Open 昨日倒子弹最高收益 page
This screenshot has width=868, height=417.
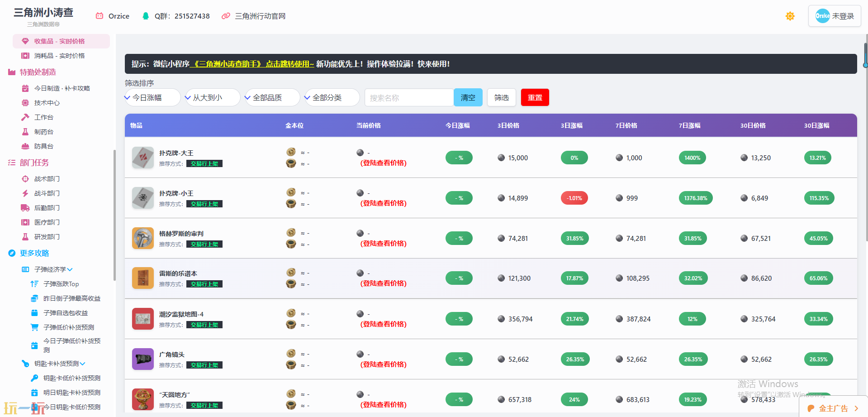72,298
